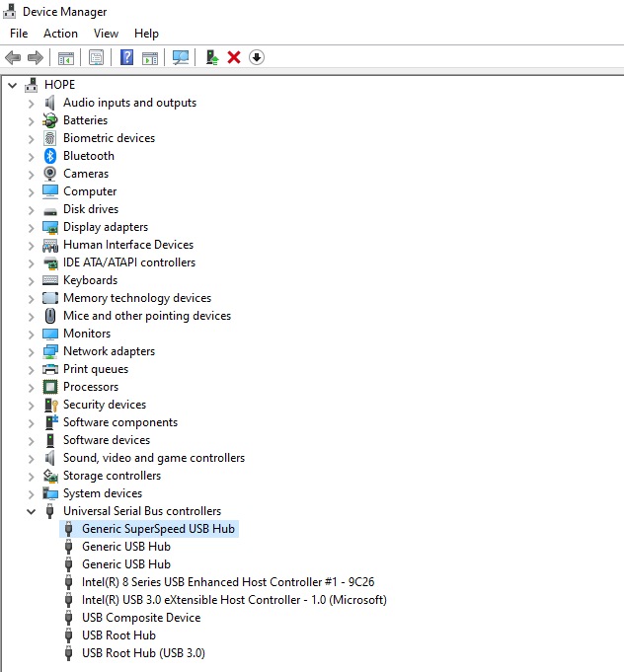Image resolution: width=624 pixels, height=672 pixels.
Task: Select Generic SuperSpeed USB Hub
Action: point(158,529)
